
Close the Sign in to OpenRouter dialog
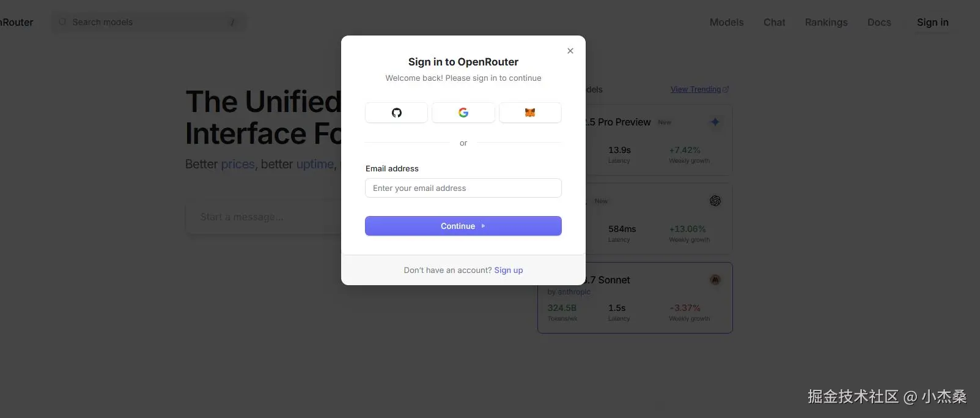(570, 51)
